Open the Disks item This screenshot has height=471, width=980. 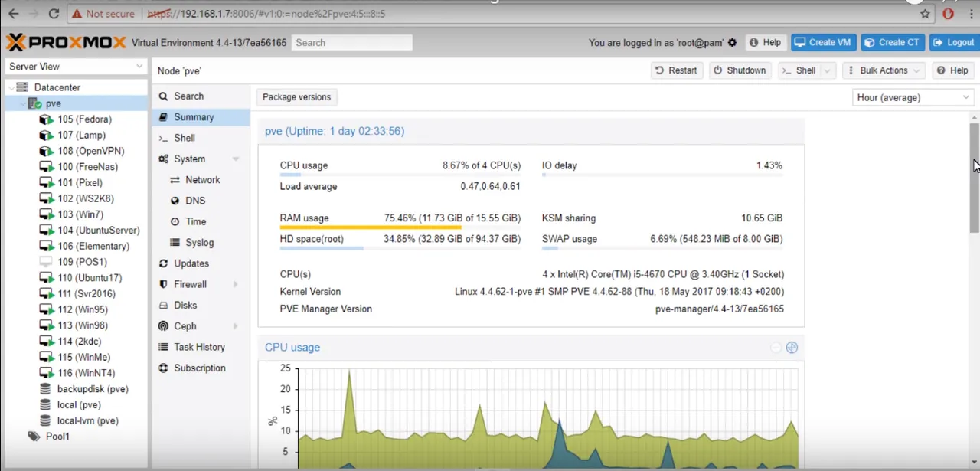coord(201,305)
